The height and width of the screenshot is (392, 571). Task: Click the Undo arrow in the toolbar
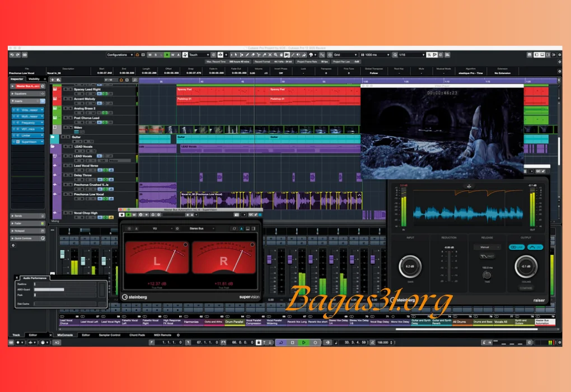pos(12,55)
